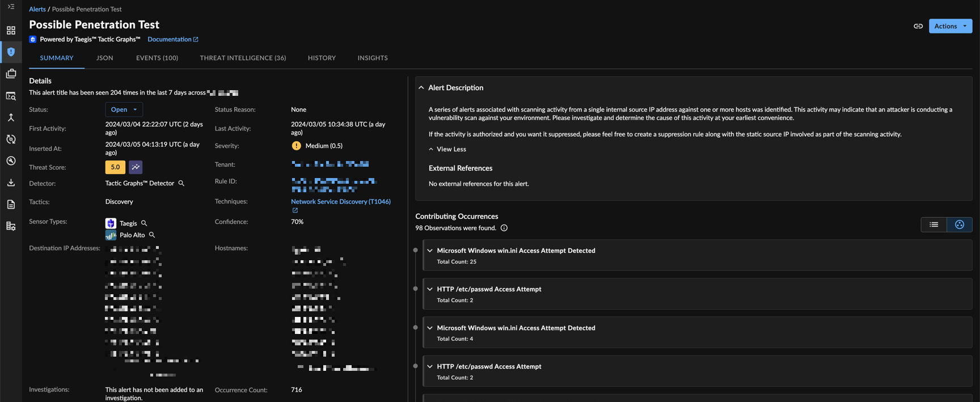This screenshot has width=980, height=402.
Task: Open the Events (100) tab
Action: tap(157, 58)
